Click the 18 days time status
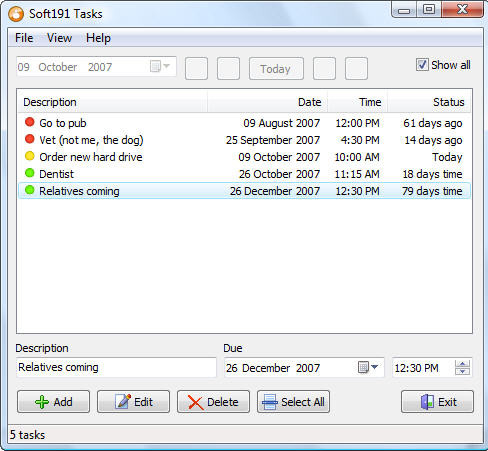 tap(432, 174)
